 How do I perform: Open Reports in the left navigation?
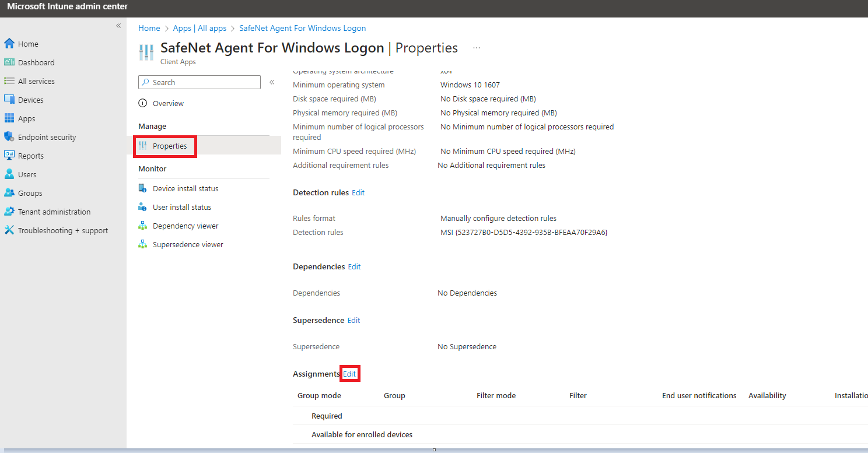pos(31,156)
